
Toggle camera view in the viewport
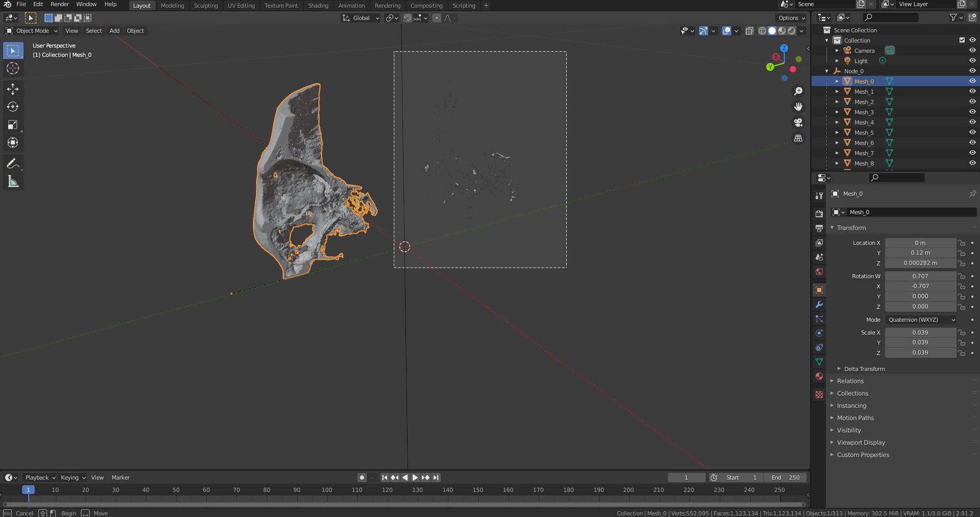798,122
